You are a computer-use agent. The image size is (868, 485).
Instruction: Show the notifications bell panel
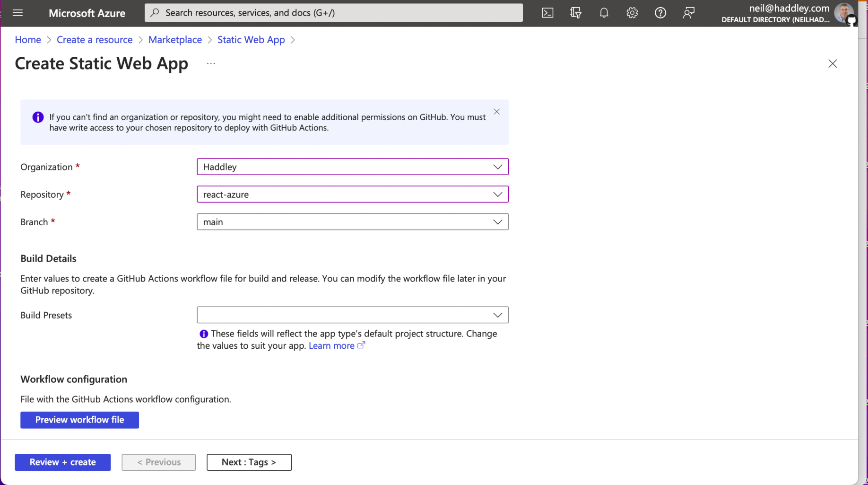pyautogui.click(x=604, y=13)
